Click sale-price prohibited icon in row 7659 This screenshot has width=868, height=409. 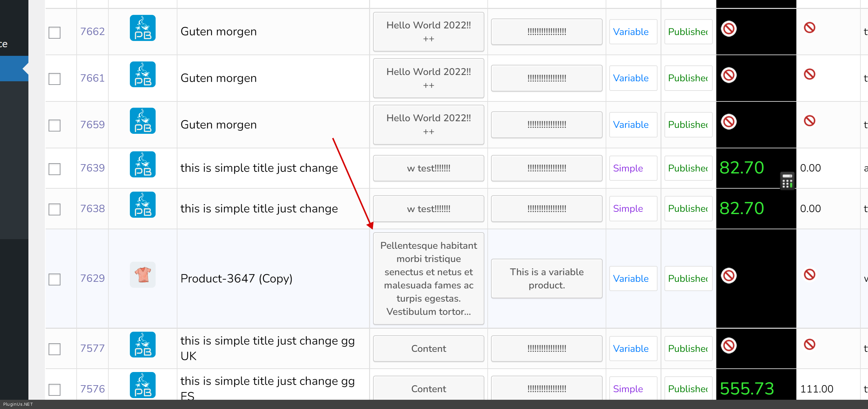point(810,121)
